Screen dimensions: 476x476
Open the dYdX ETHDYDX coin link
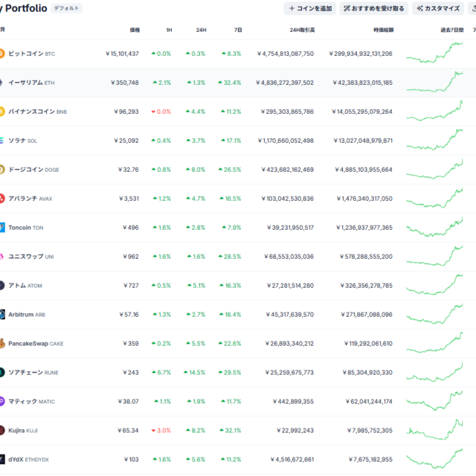tap(28, 460)
